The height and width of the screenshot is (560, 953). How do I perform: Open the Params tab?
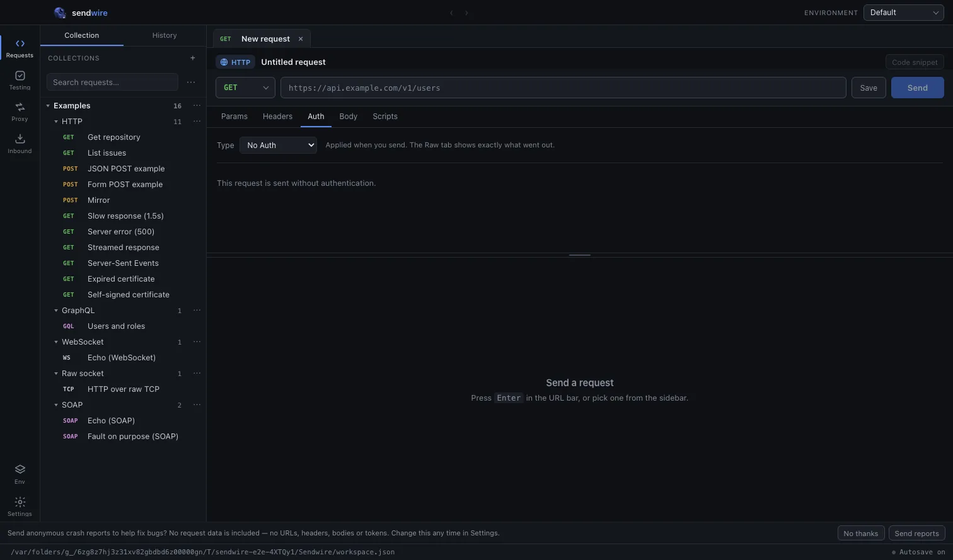(x=234, y=117)
